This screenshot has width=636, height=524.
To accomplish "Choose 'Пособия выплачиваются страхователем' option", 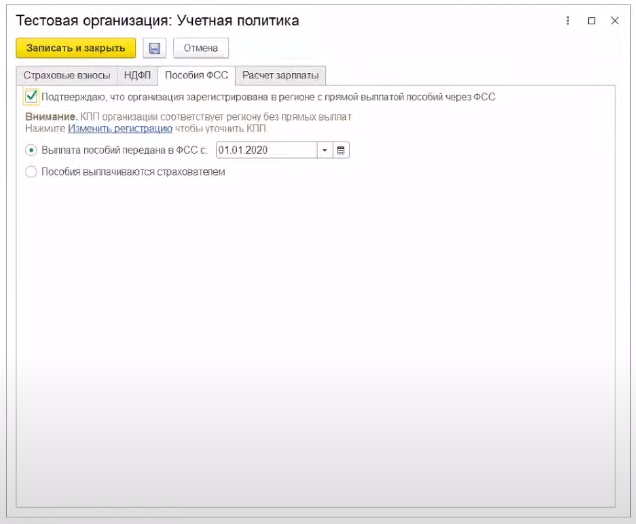I will (x=32, y=172).
